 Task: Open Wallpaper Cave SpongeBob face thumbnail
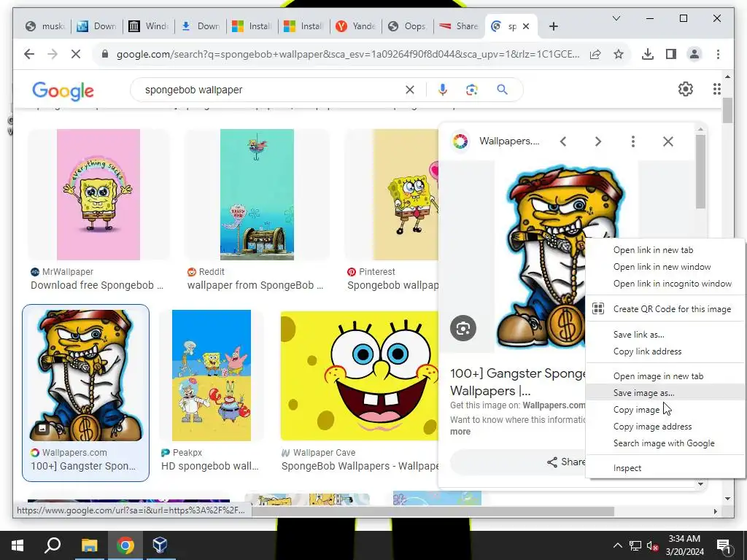point(359,376)
